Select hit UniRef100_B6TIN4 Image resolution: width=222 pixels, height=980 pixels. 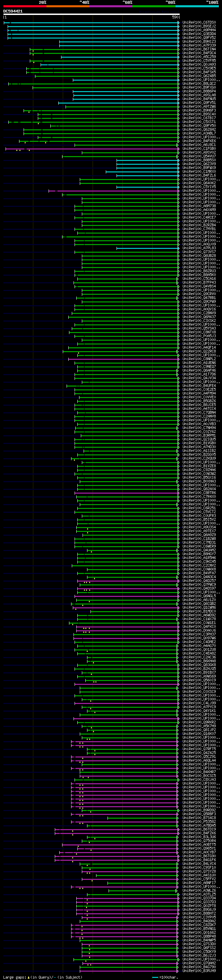coord(199,49)
